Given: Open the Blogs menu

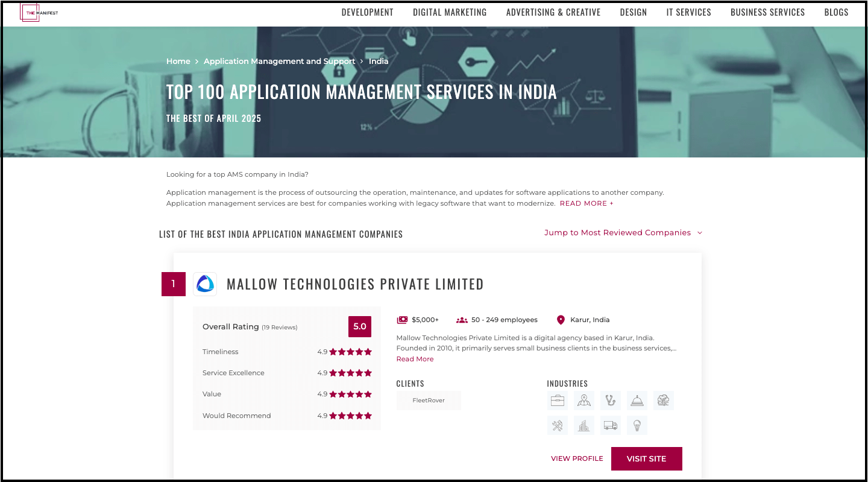Looking at the screenshot, I should (x=837, y=12).
